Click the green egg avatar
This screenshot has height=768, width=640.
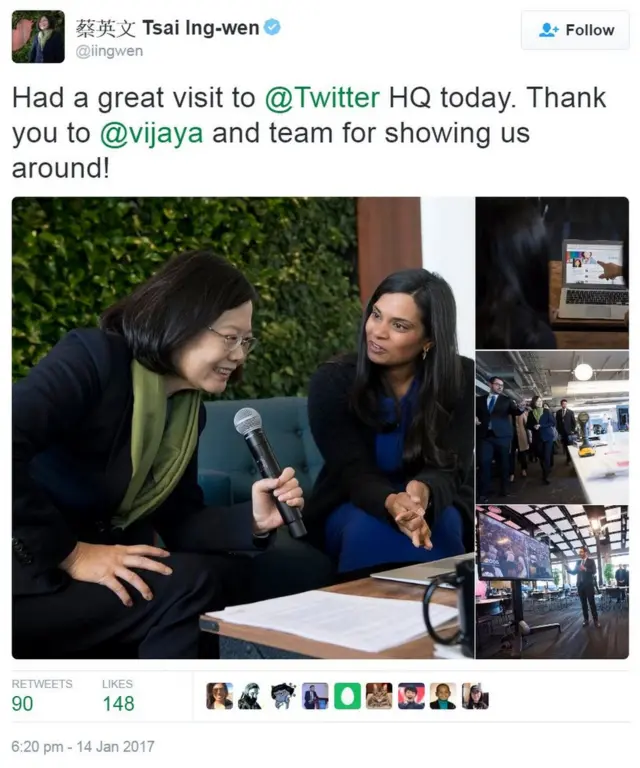[347, 696]
